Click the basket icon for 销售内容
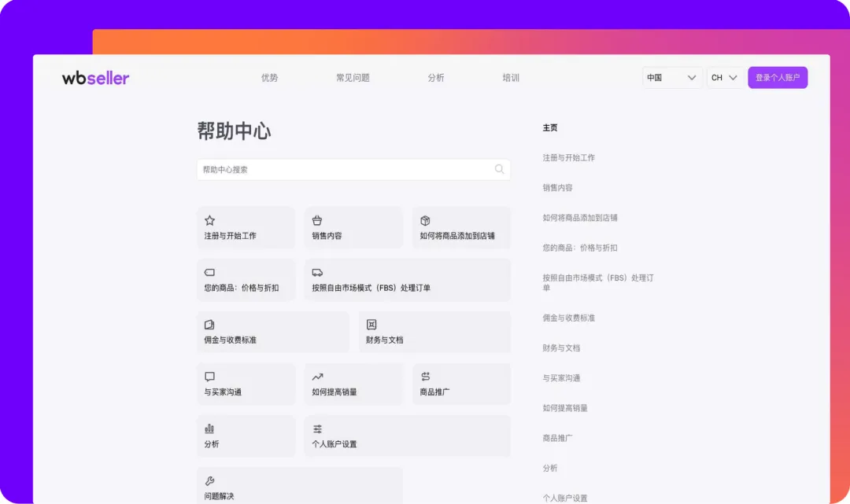 point(317,221)
